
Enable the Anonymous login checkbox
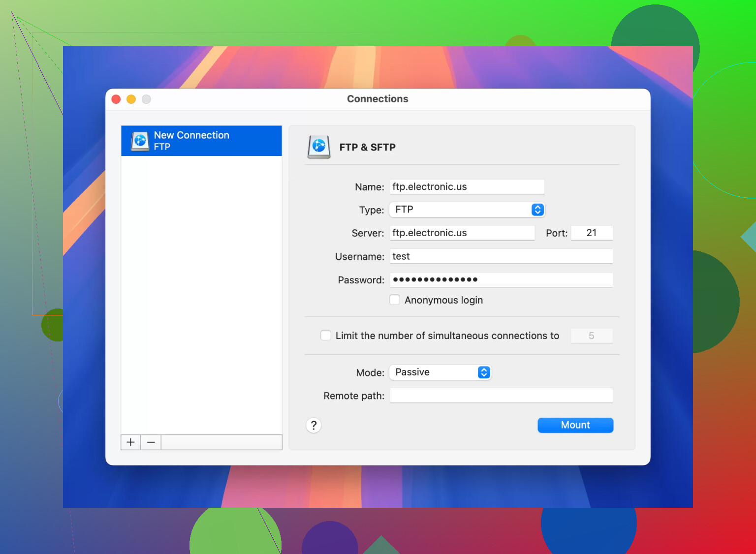pos(395,300)
